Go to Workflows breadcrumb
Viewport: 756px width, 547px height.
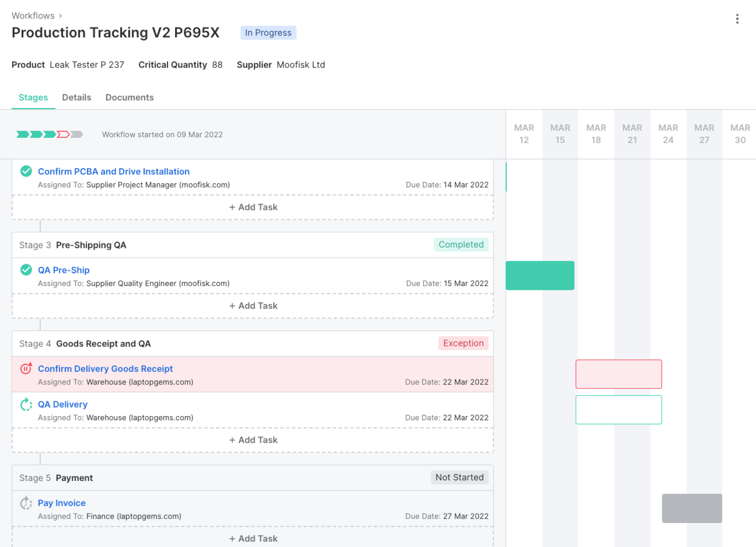coord(33,16)
